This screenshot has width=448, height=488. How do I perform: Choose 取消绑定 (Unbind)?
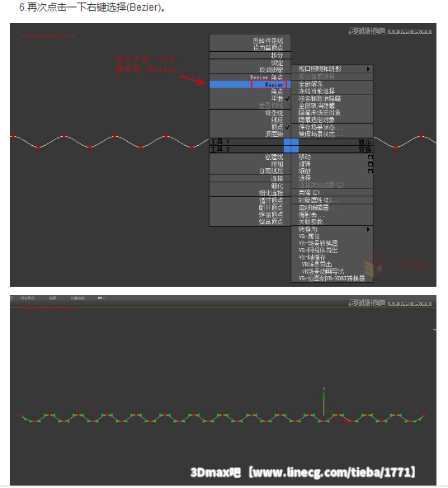pos(271,70)
